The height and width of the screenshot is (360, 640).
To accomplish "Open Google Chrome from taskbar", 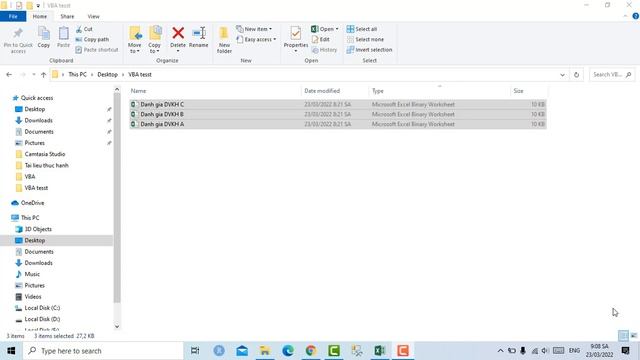I will (x=311, y=351).
